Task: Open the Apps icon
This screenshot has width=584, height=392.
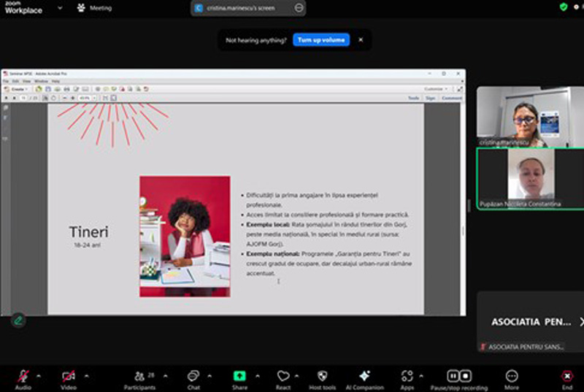Action: [407, 375]
